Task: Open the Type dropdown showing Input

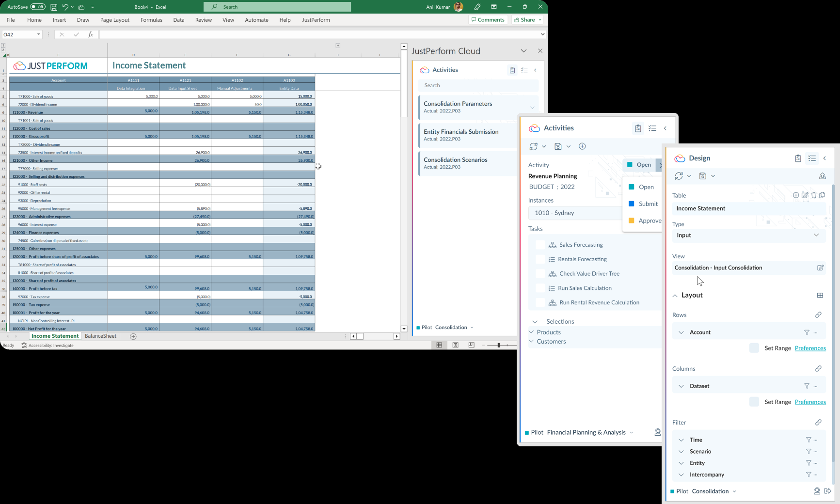Action: tap(748, 235)
